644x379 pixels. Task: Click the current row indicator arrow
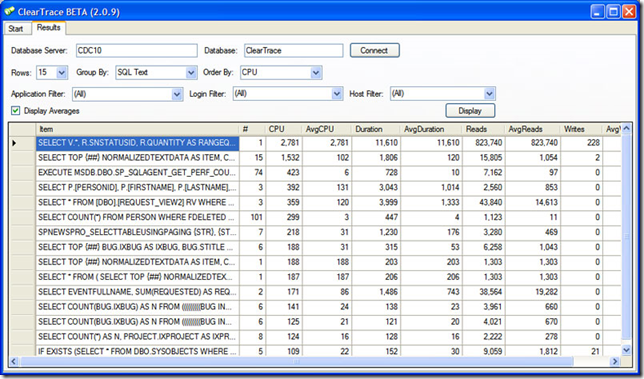(14, 143)
